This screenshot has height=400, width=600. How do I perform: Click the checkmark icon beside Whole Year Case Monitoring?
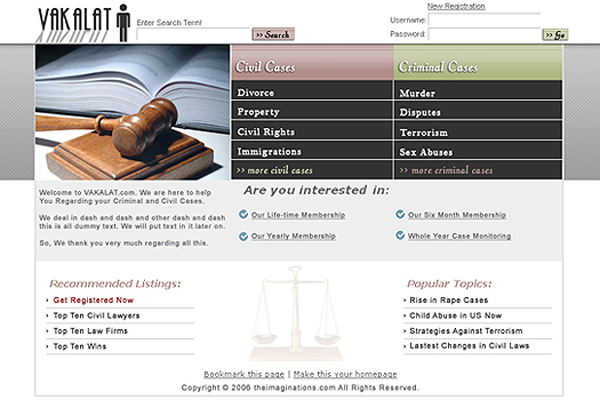[400, 235]
